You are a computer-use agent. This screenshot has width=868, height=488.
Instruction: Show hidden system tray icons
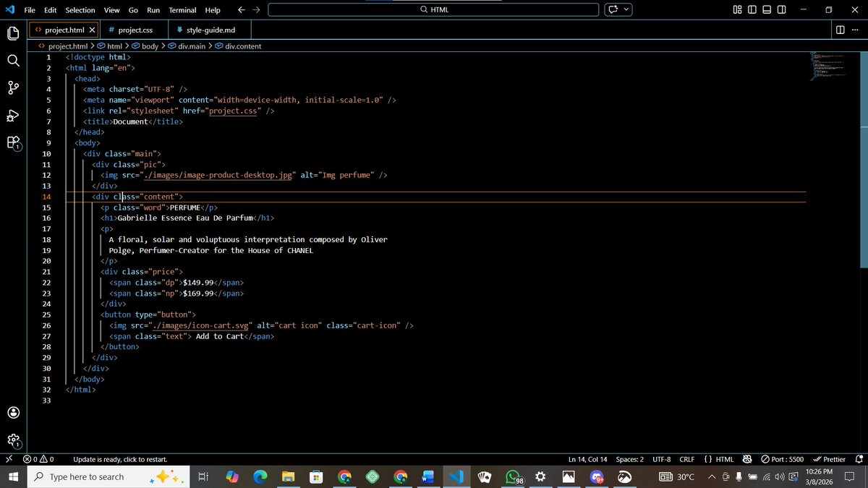(x=712, y=476)
